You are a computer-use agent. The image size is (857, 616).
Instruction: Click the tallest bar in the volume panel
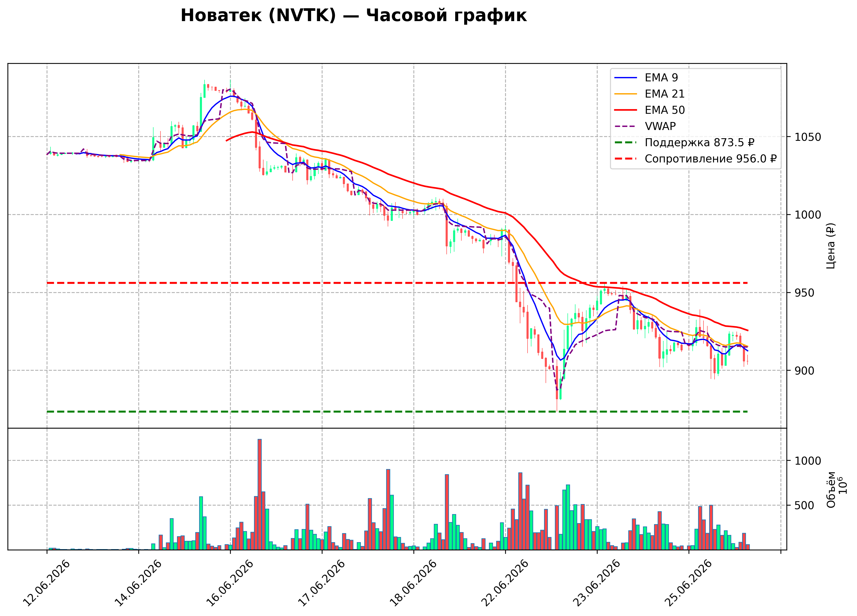[x=260, y=494]
